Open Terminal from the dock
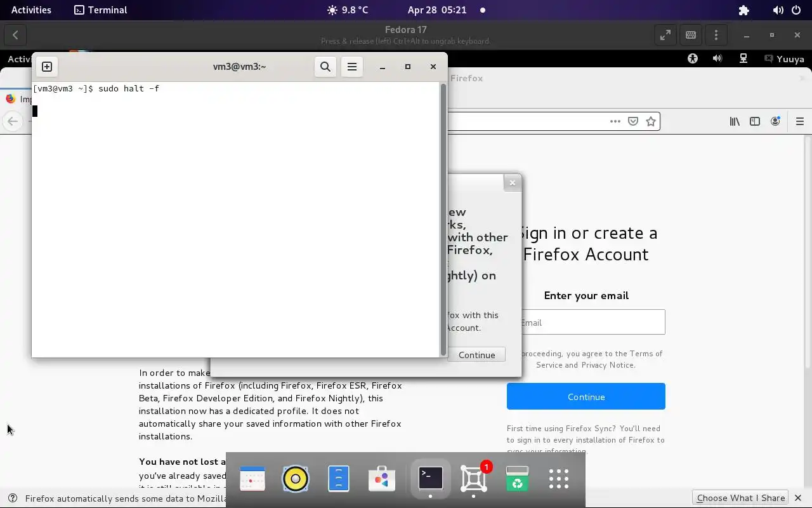 [x=431, y=478]
